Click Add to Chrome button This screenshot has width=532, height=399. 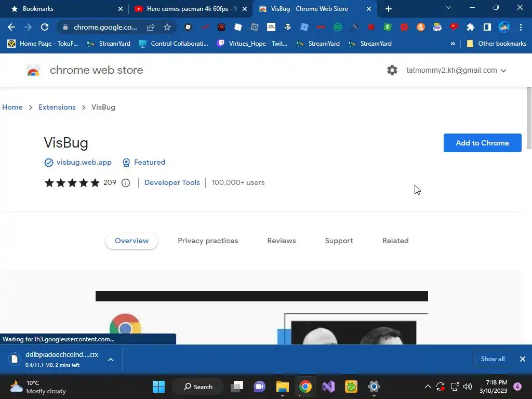point(483,143)
